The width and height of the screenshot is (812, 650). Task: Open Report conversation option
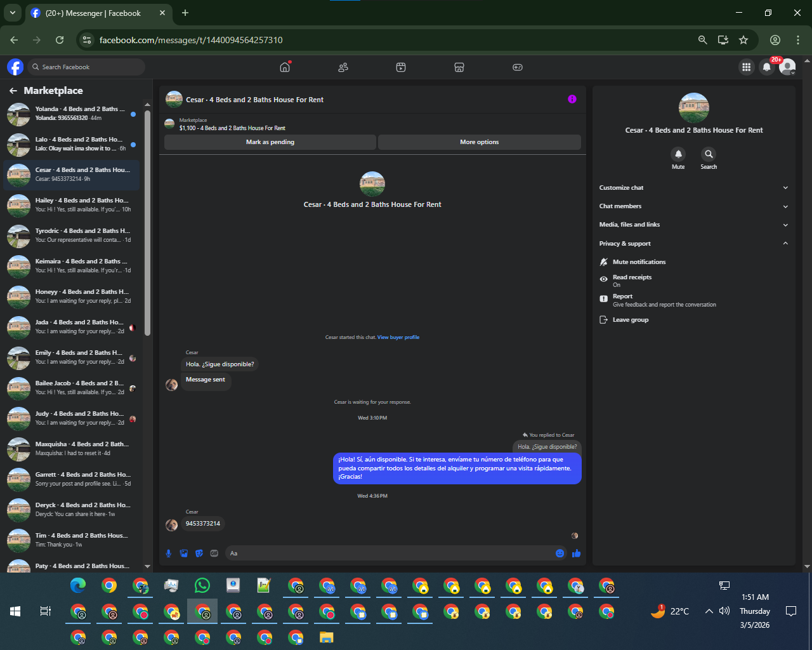694,300
